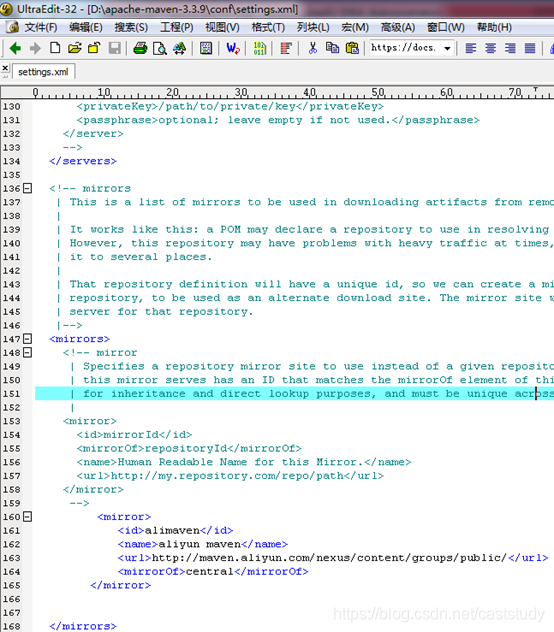Click the <passphrase> line at 131
The image size is (554, 632).
point(278,120)
